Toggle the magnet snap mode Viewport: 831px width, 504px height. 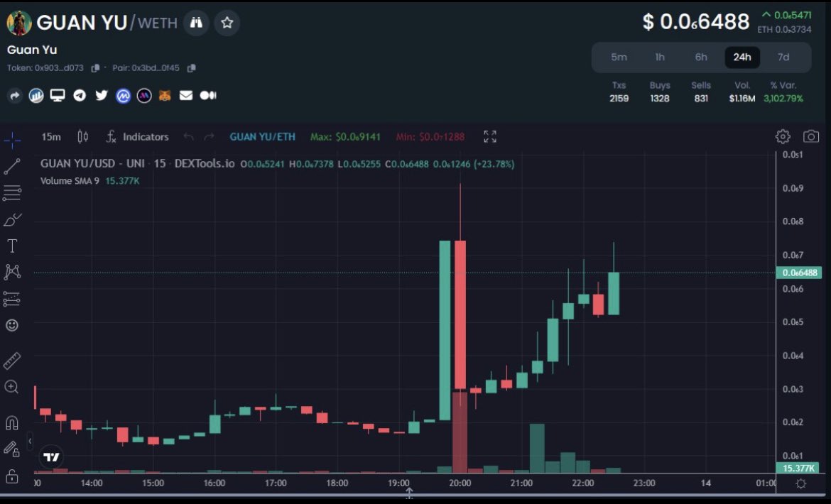[x=12, y=422]
